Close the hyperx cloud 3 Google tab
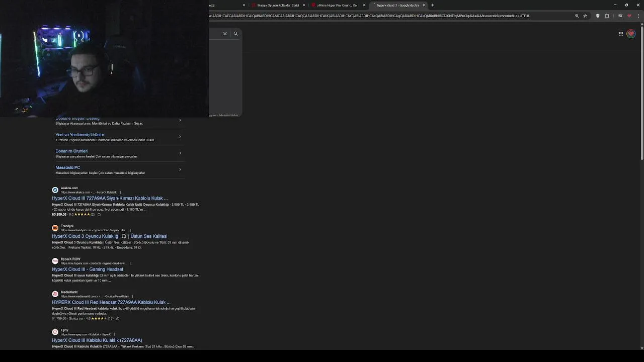Screen dimensions: 644x362 point(424,5)
